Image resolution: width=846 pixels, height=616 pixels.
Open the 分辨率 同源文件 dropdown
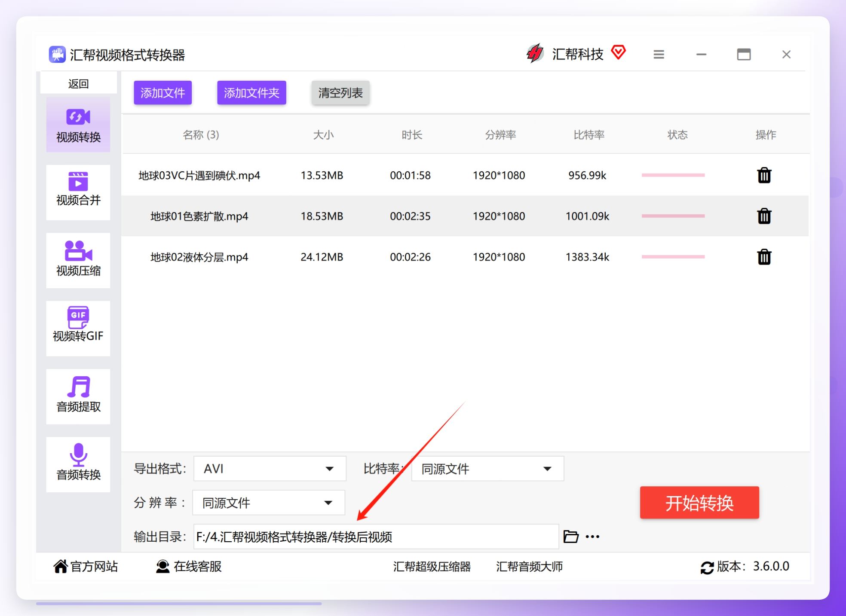coord(269,503)
